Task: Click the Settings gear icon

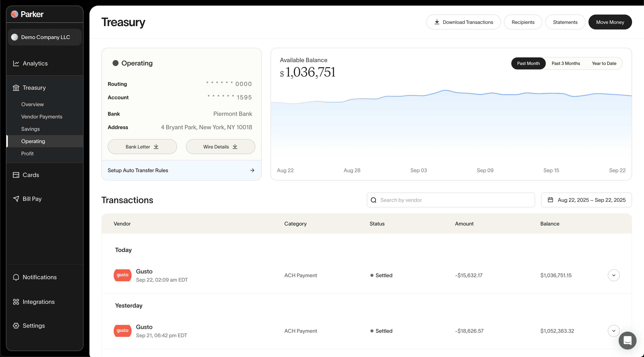Action: 16,325
